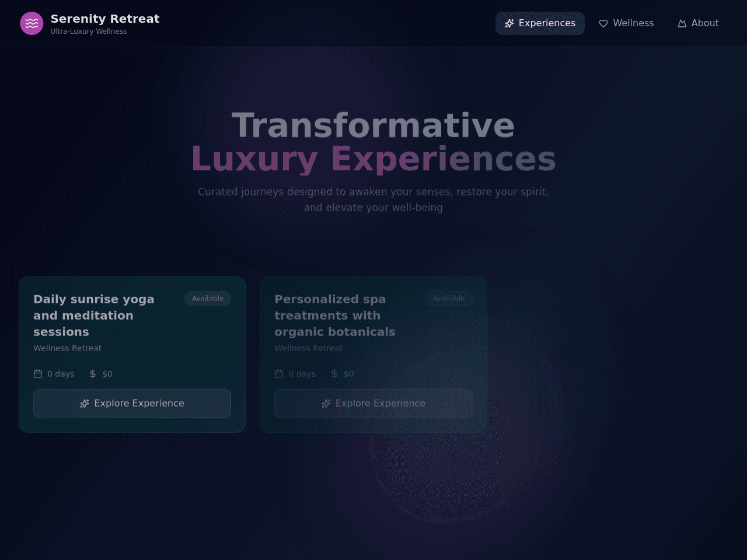Click Available badge on sunrise yoga card

[208, 299]
